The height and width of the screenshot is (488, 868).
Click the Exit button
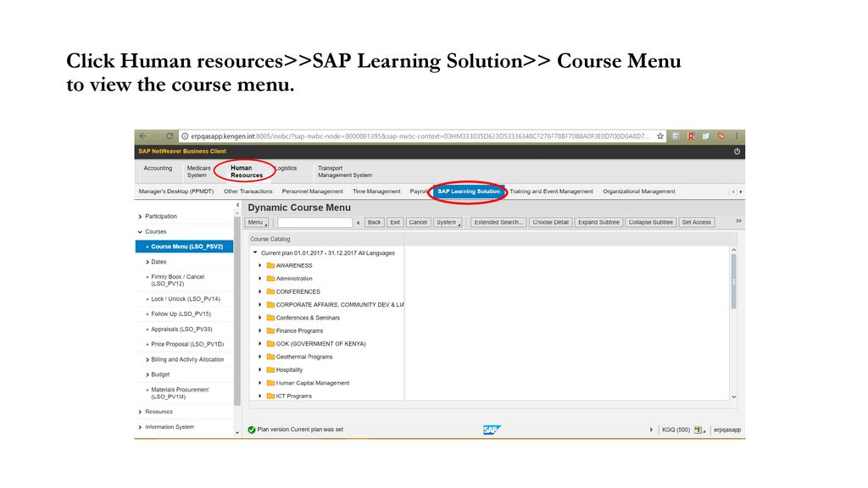tap(395, 223)
